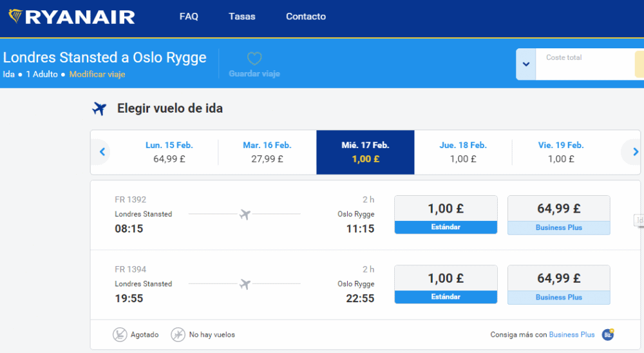
Task: Click the Agotado legend icon
Action: [120, 334]
